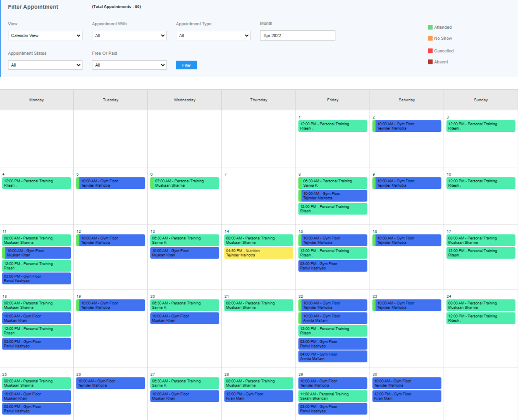The height and width of the screenshot is (420, 518).
Task: Open April 6 07:00 AM Muskaan Sharma appointment
Action: (x=185, y=183)
